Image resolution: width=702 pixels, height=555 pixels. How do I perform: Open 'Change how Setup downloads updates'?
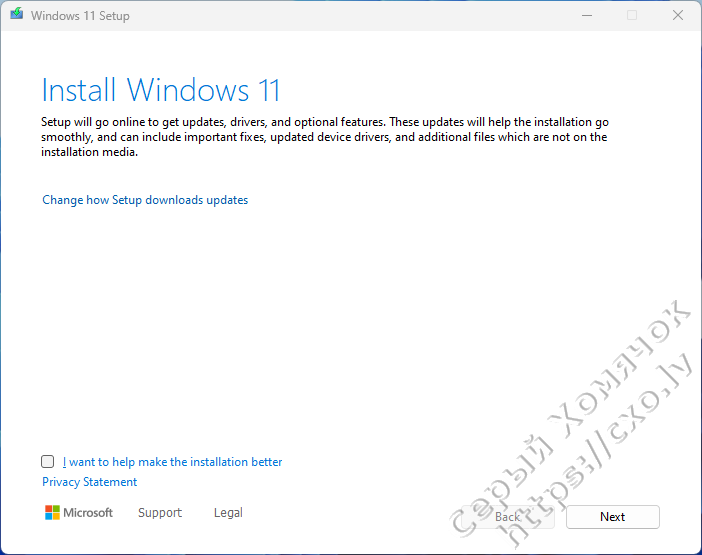click(x=145, y=200)
